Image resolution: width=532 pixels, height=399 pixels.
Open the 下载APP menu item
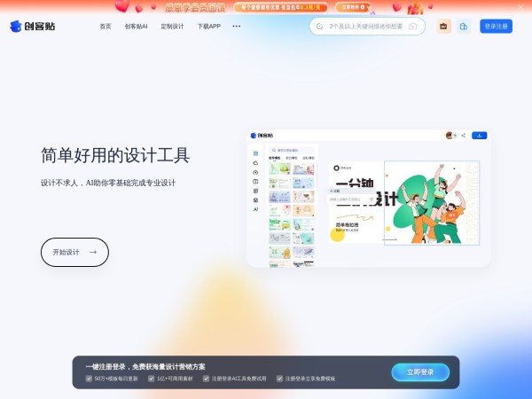pyautogui.click(x=208, y=27)
